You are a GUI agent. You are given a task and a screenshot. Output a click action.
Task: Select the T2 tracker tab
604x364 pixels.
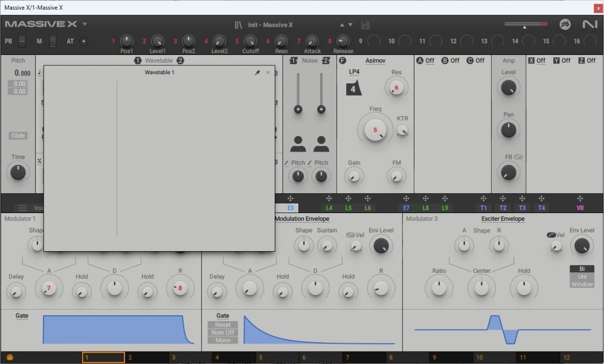[x=503, y=208]
